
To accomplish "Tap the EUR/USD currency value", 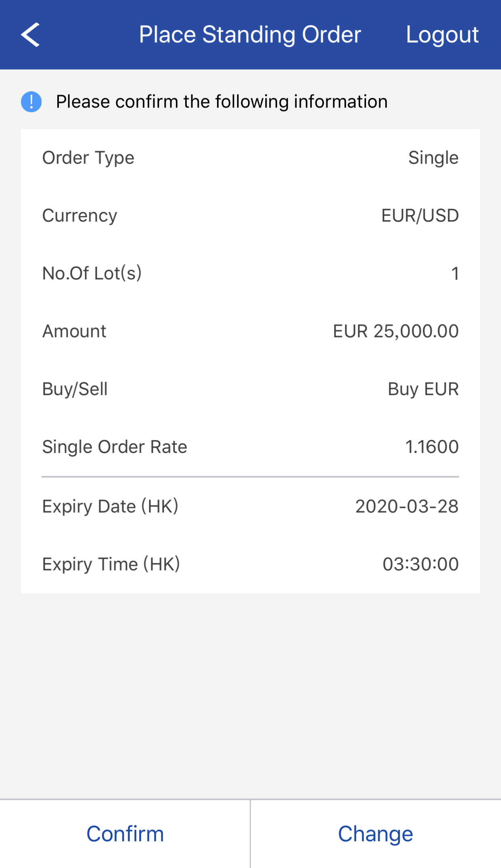I will point(420,216).
